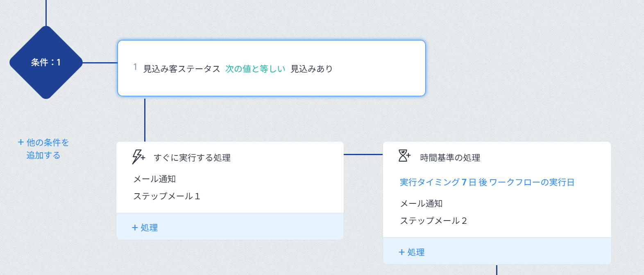Add a 処理 under すぐに実行する処理
Viewport: 644px width, 275px height.
(145, 228)
